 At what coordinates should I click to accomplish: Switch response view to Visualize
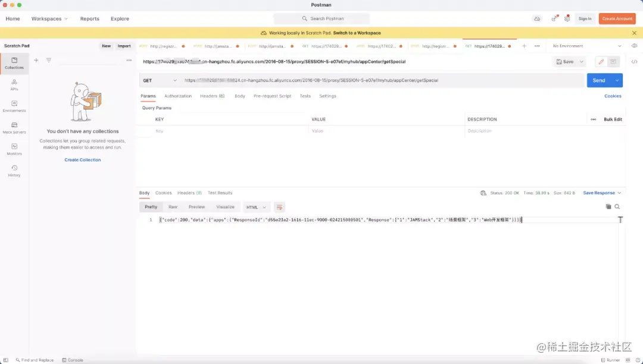click(x=225, y=207)
